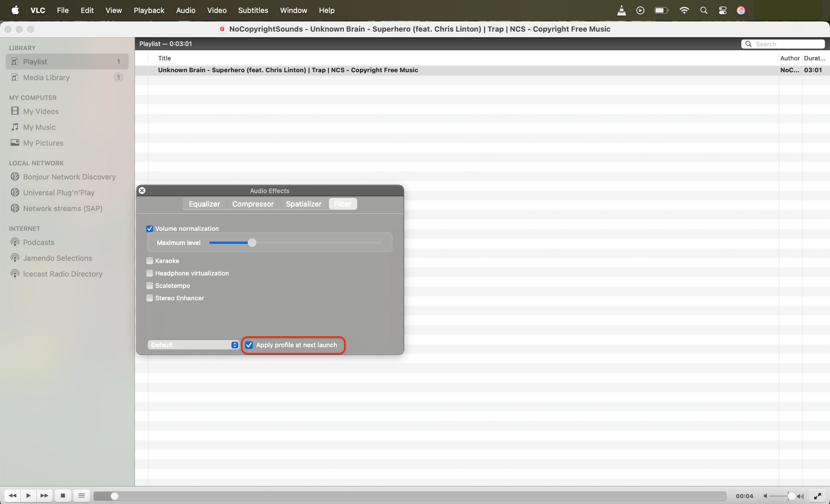Open Control Center in menu bar
The image size is (830, 504).
click(x=723, y=11)
